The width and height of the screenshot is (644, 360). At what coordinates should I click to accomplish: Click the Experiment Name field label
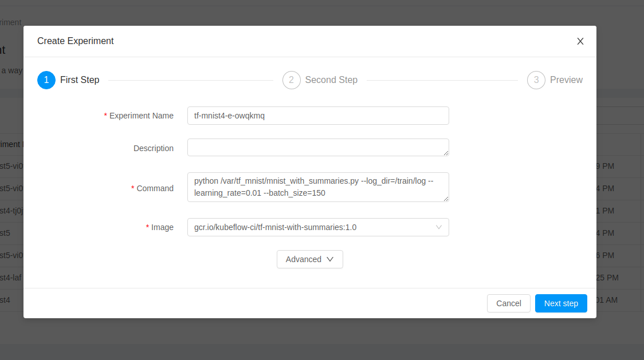(142, 116)
